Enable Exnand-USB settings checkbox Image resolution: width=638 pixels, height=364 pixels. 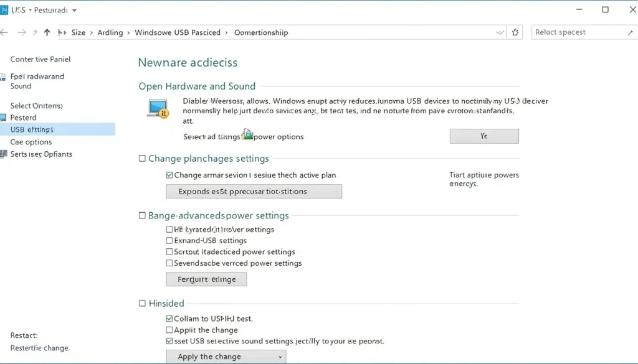tap(169, 241)
